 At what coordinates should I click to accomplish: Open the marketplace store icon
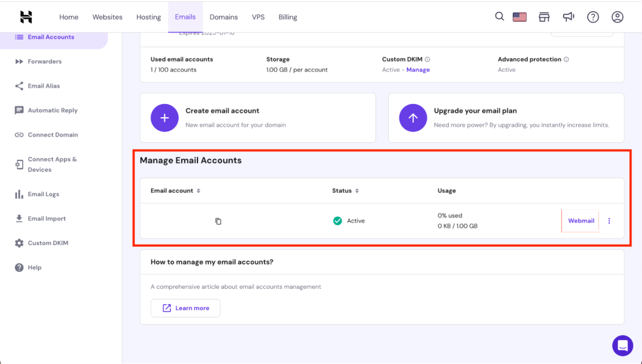point(544,17)
